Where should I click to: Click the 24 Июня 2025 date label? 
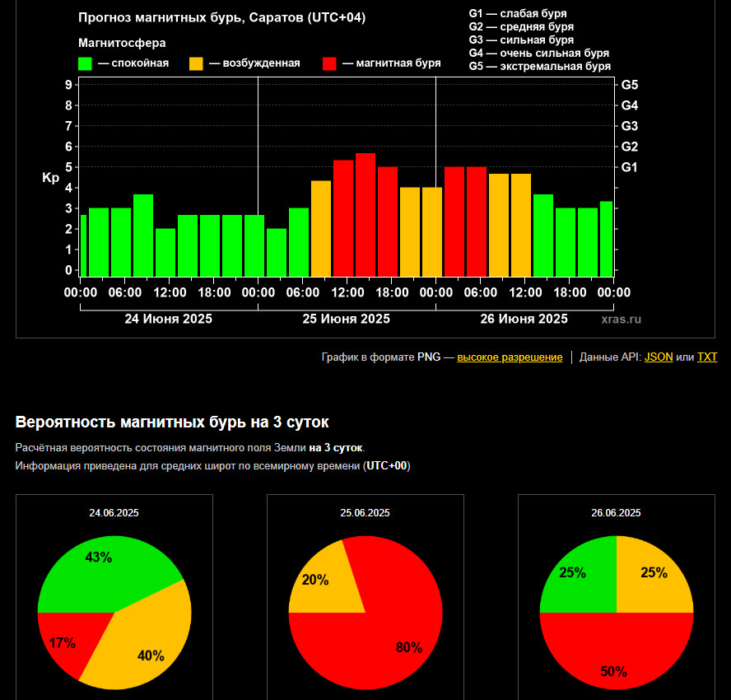point(168,319)
